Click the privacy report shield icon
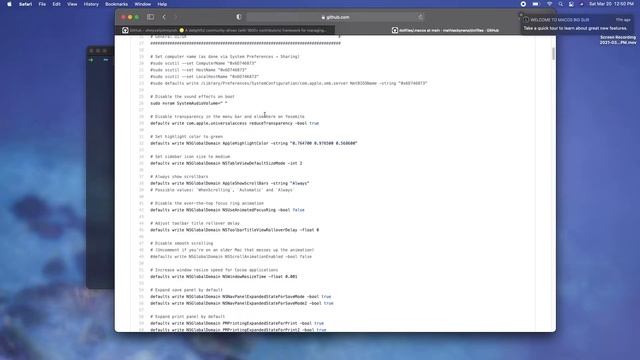Screen dimensions: 640x360 pyautogui.click(x=239, y=17)
